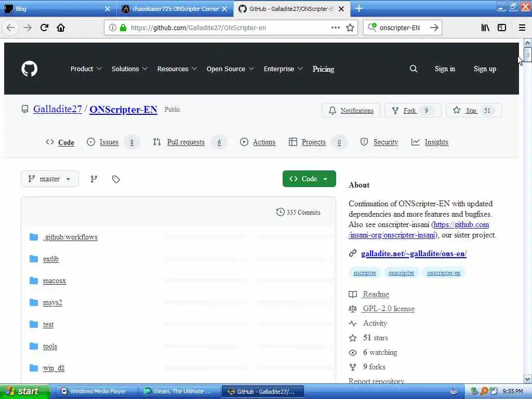The image size is (532, 399).
Task: Click the nscripter topic tag
Action: tap(365, 273)
